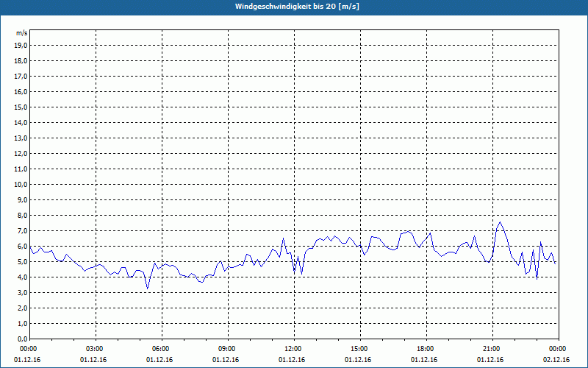
Task: Click the '12:00' time axis label
Action: (294, 349)
